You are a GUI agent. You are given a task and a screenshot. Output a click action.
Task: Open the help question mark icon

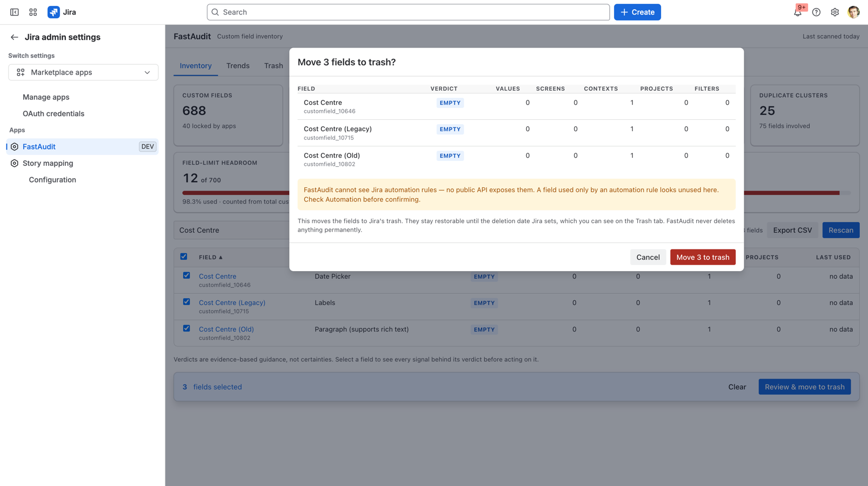[816, 12]
